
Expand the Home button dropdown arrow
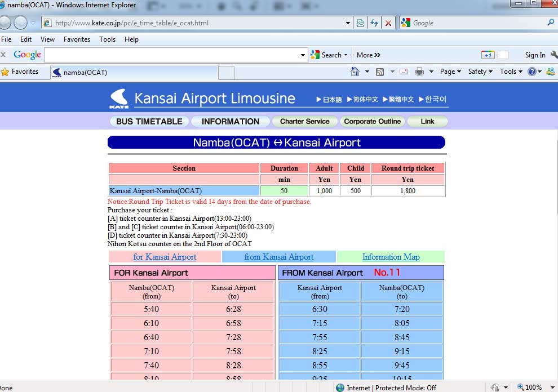point(367,72)
